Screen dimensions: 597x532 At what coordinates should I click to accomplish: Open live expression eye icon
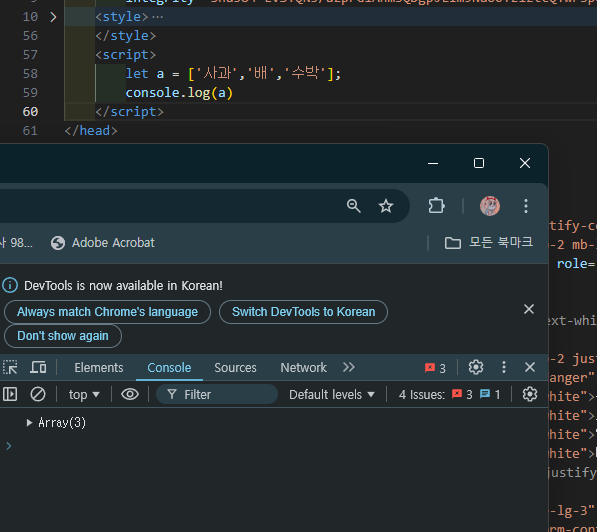click(x=130, y=394)
